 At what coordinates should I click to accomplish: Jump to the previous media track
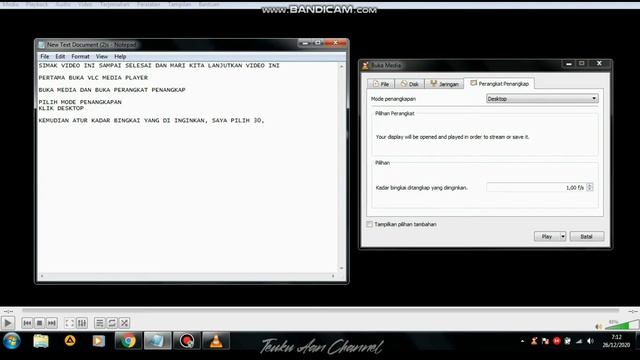27,323
